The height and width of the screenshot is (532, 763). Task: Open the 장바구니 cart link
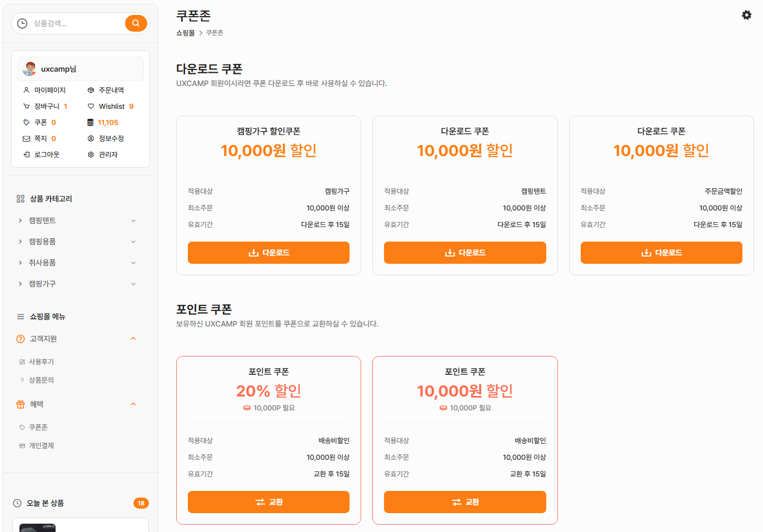tap(46, 106)
